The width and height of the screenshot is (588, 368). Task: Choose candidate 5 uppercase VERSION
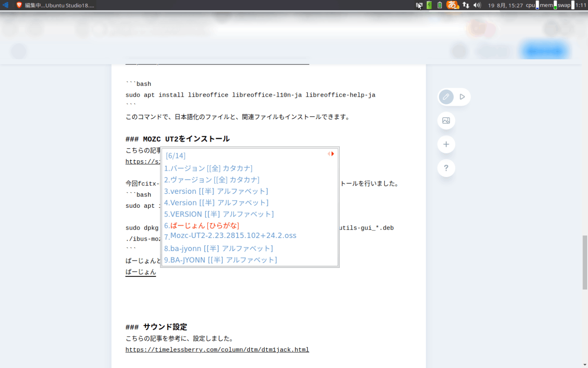(219, 214)
